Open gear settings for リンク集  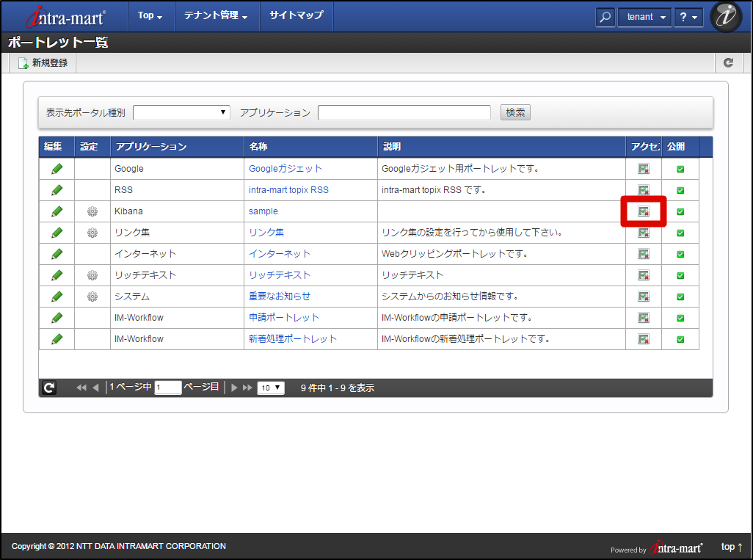[92, 232]
